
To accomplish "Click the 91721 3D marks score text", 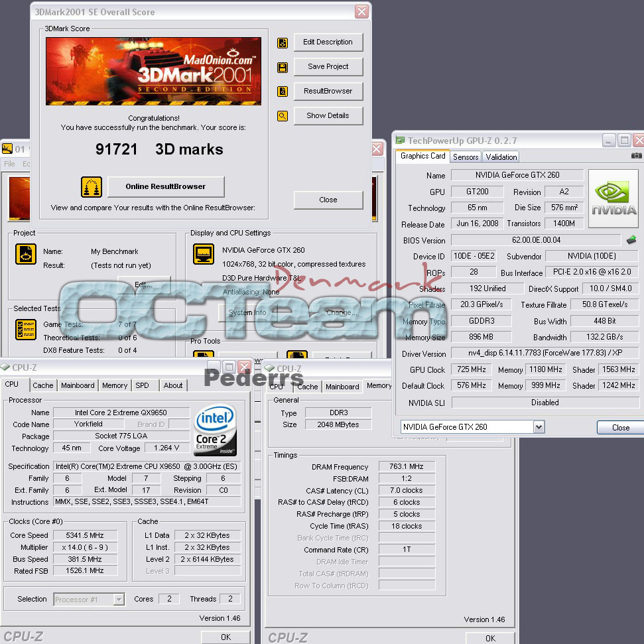I will (x=159, y=149).
